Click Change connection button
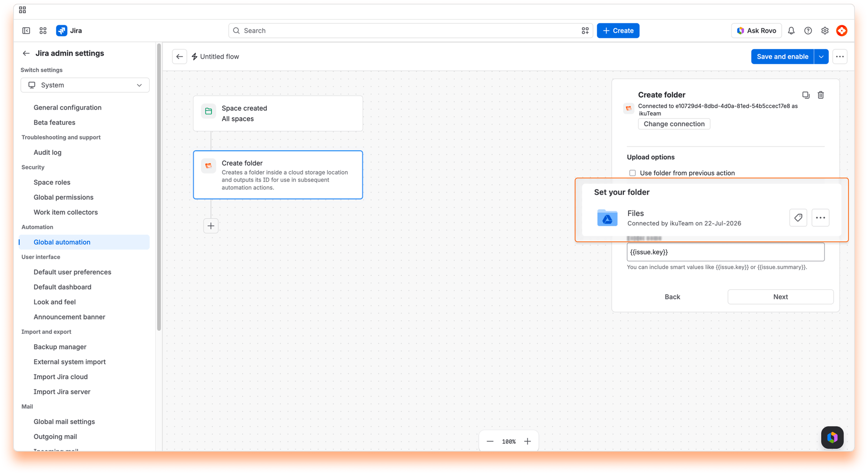This screenshot has width=868, height=474. [x=674, y=124]
